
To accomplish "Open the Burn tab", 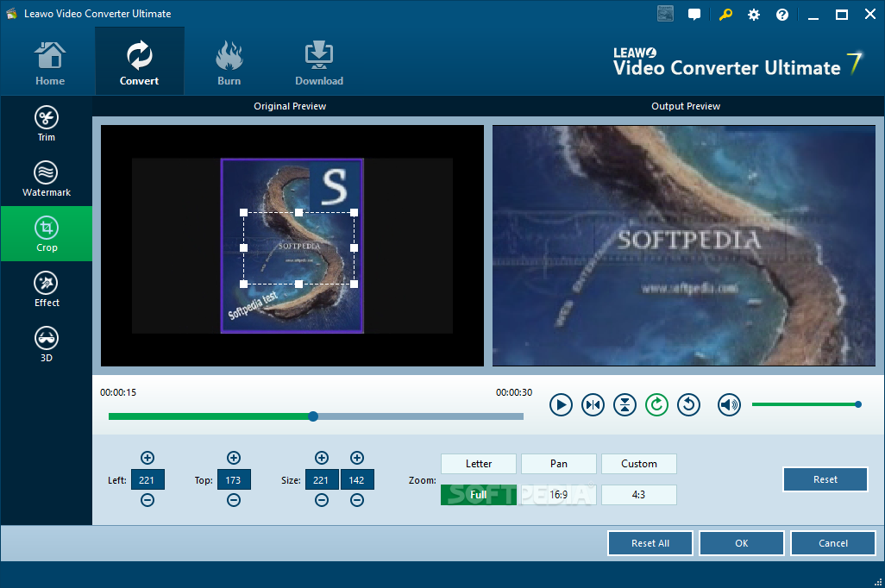I will [x=229, y=63].
